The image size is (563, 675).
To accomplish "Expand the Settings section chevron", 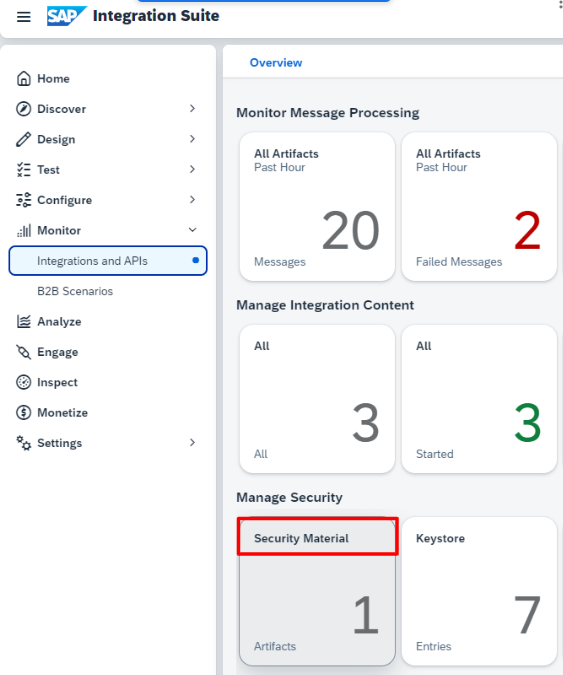I will point(192,443).
